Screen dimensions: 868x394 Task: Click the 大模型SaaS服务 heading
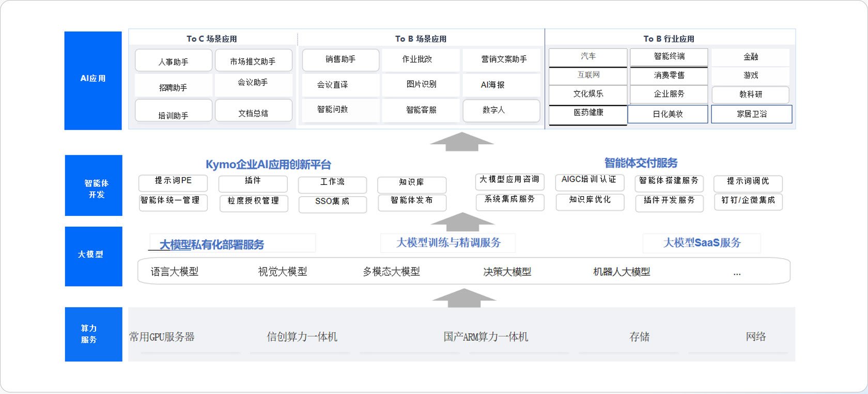[x=702, y=243]
